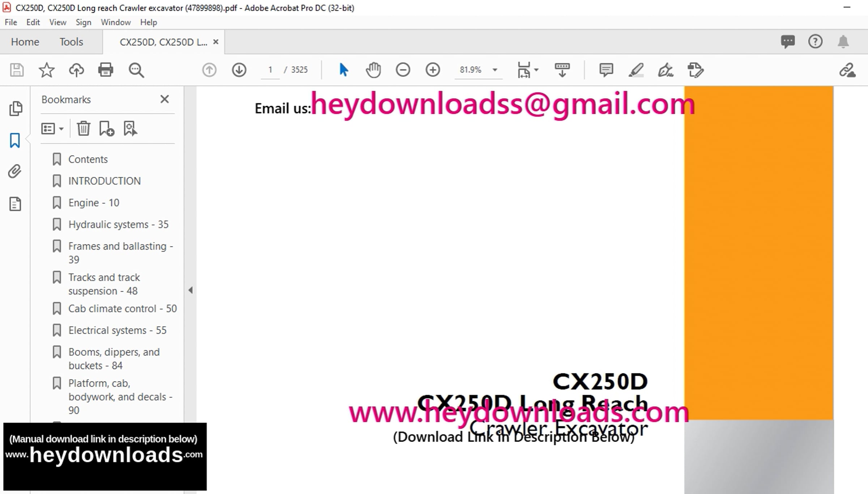Screen dimensions: 868x494
Task: Add a new bookmark icon
Action: click(x=107, y=128)
